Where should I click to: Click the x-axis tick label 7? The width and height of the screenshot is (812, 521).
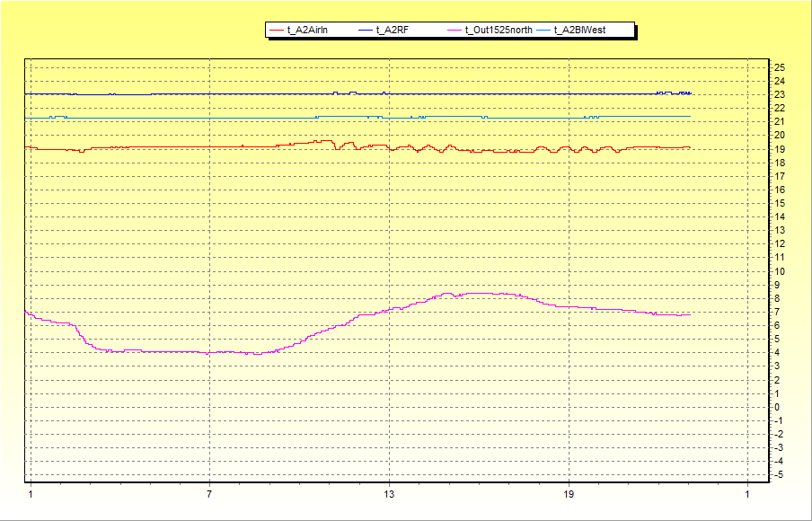209,494
